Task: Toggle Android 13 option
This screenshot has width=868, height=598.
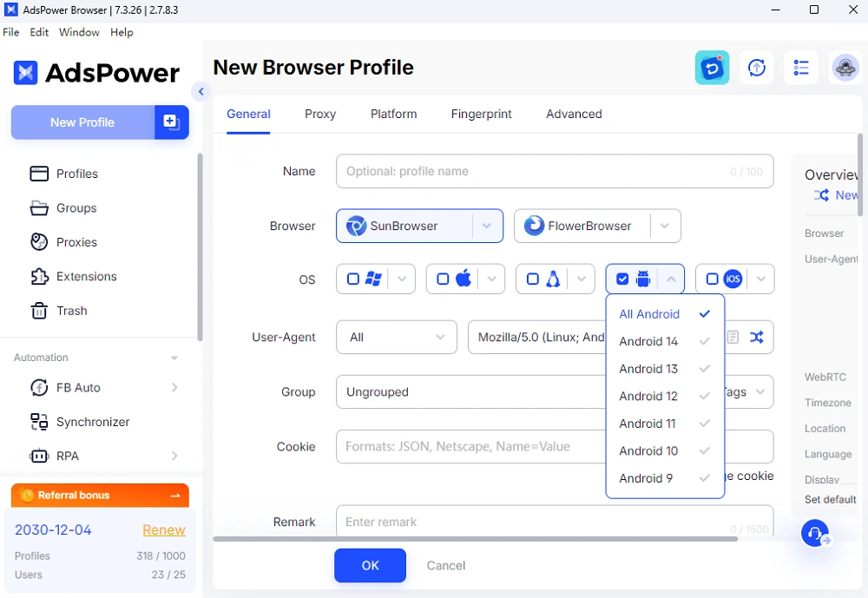Action: pyautogui.click(x=665, y=369)
